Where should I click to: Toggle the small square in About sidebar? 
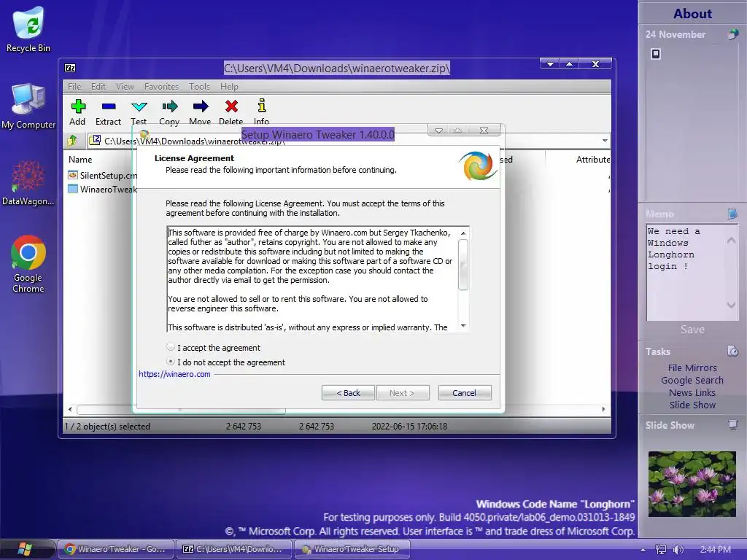tap(656, 54)
